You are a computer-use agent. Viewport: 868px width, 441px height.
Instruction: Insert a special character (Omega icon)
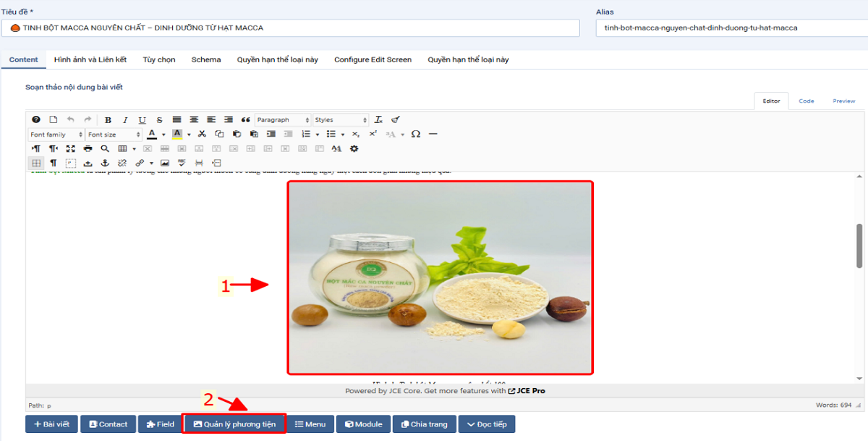pos(415,135)
